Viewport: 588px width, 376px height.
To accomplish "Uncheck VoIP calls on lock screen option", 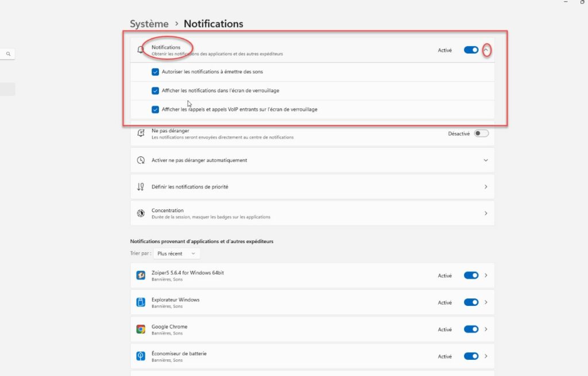I will [155, 109].
